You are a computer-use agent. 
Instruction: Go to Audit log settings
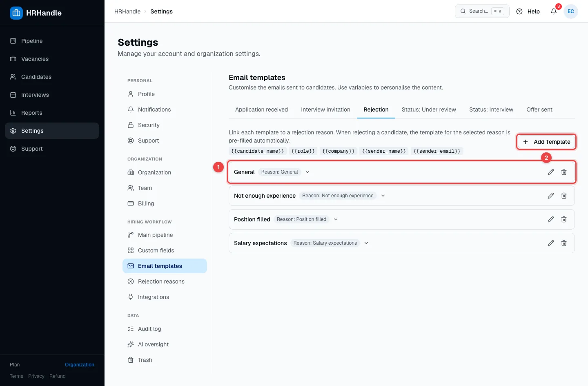point(165,329)
